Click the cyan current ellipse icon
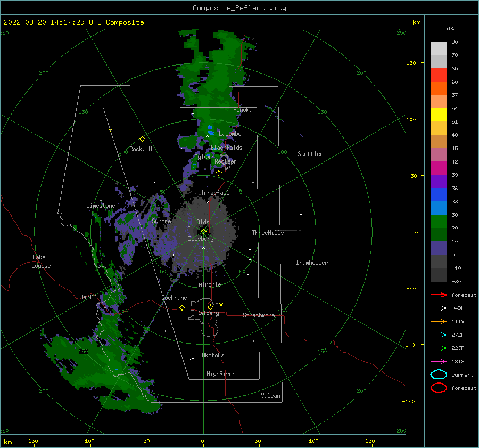The height and width of the screenshot is (448, 479). click(439, 374)
